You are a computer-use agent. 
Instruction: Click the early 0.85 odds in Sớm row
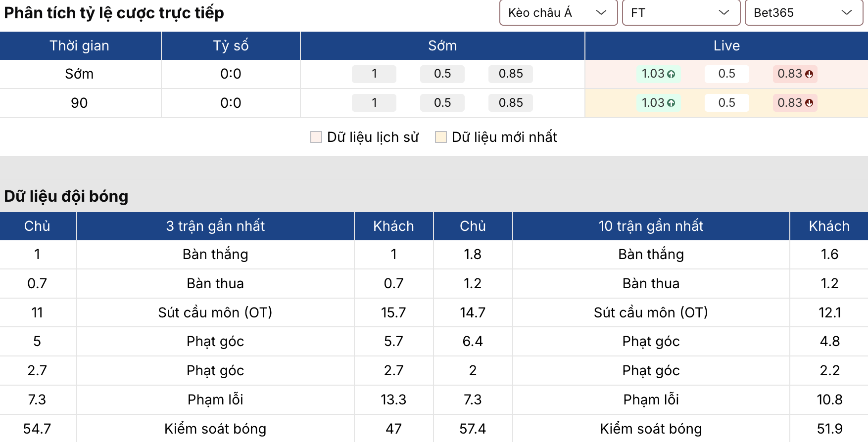(x=511, y=74)
